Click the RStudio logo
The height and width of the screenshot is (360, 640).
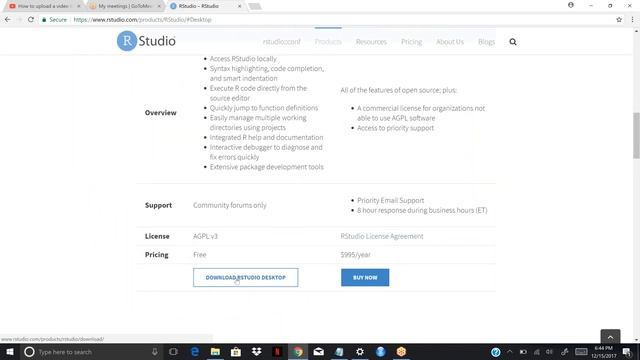coord(146,41)
